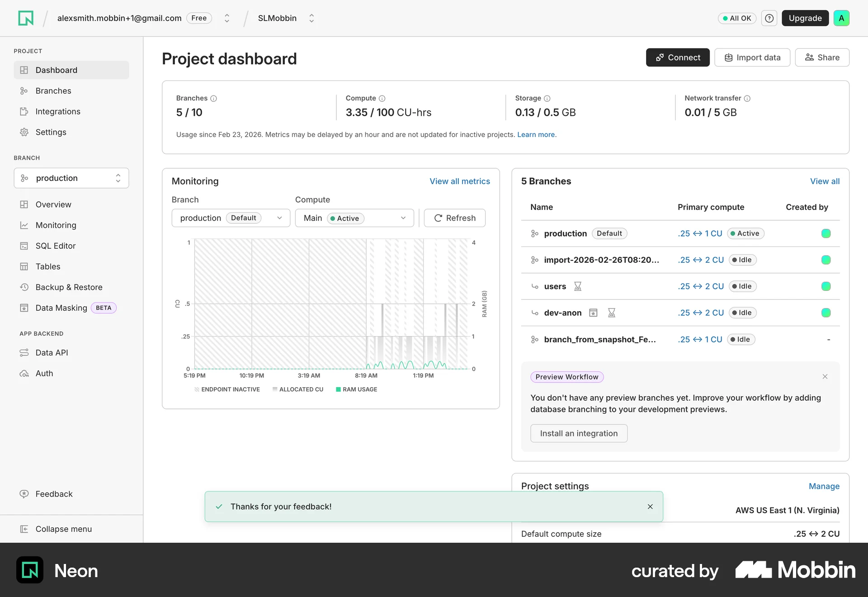Click creator avatar for import-2026 branch
The width and height of the screenshot is (868, 597).
826,260
